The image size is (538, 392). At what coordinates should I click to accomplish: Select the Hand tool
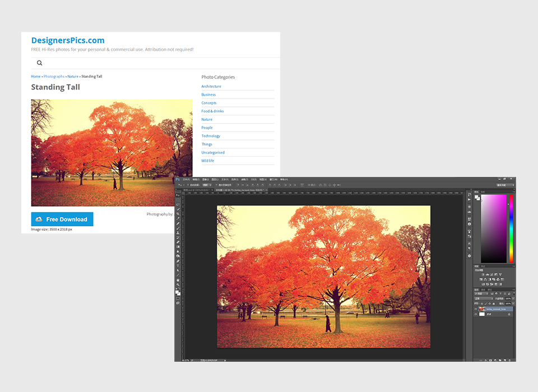(x=178, y=280)
